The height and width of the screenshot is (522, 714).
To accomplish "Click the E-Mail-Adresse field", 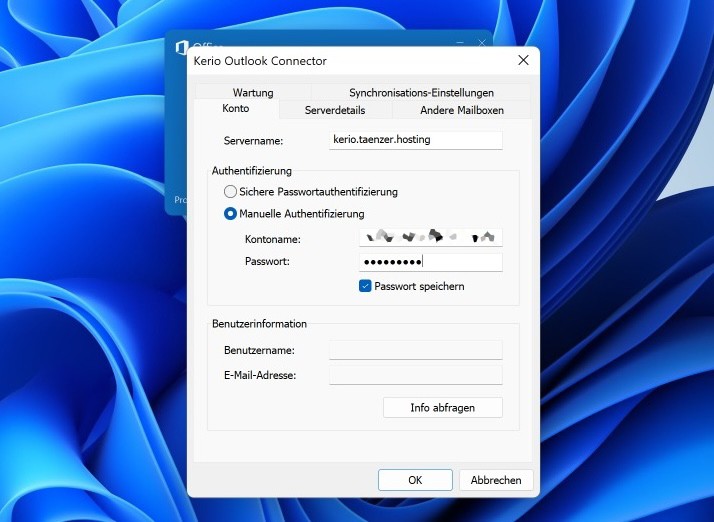I will click(x=416, y=375).
